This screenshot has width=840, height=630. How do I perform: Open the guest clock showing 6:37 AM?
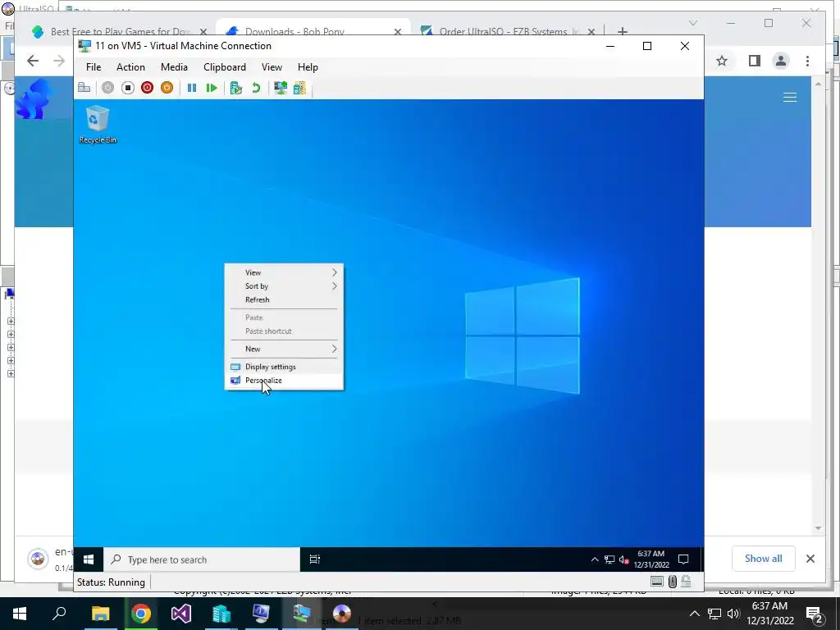pyautogui.click(x=651, y=559)
